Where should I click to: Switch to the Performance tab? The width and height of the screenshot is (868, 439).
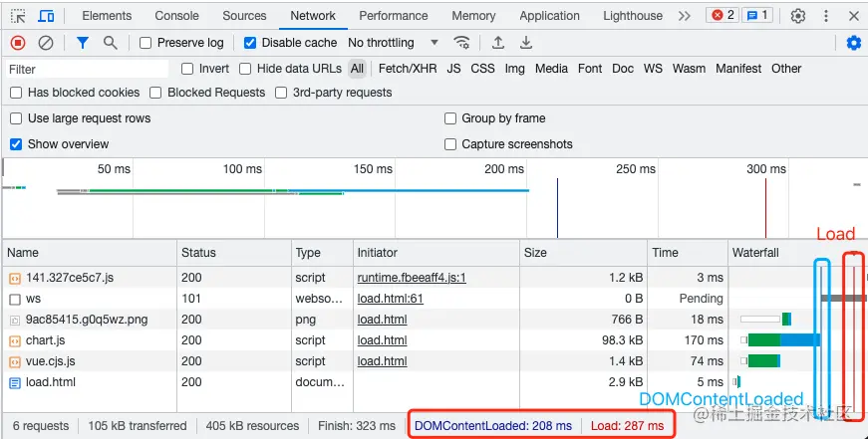point(394,16)
